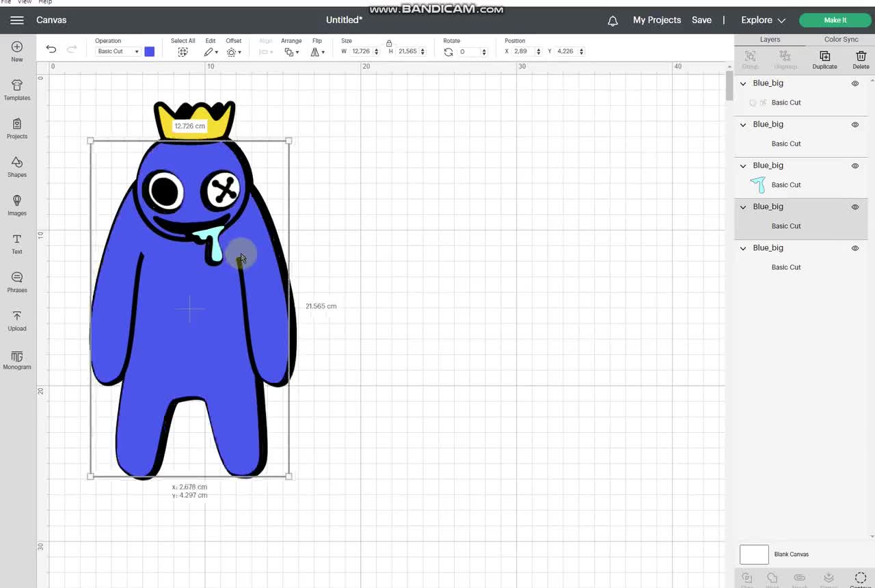Open My Projects

[657, 21]
